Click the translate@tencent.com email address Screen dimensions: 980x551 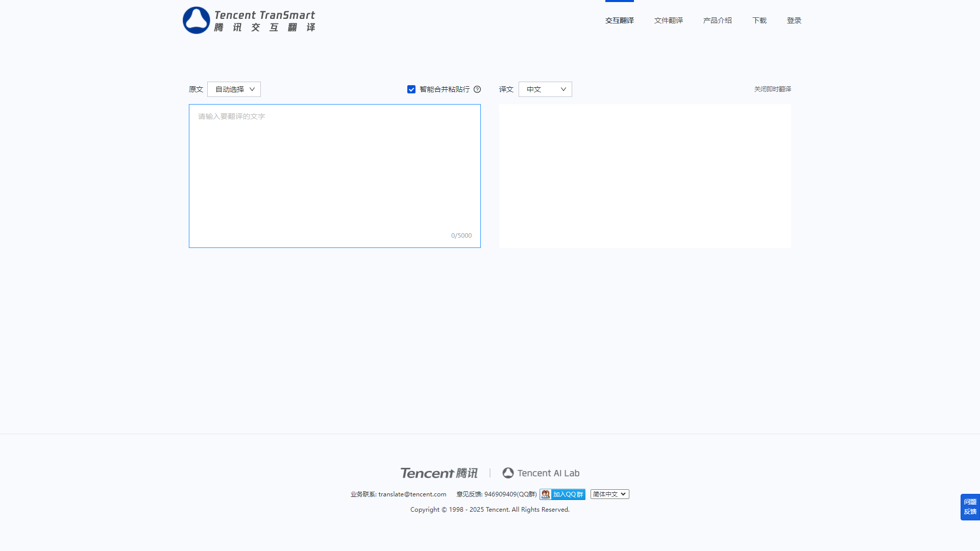pyautogui.click(x=412, y=494)
